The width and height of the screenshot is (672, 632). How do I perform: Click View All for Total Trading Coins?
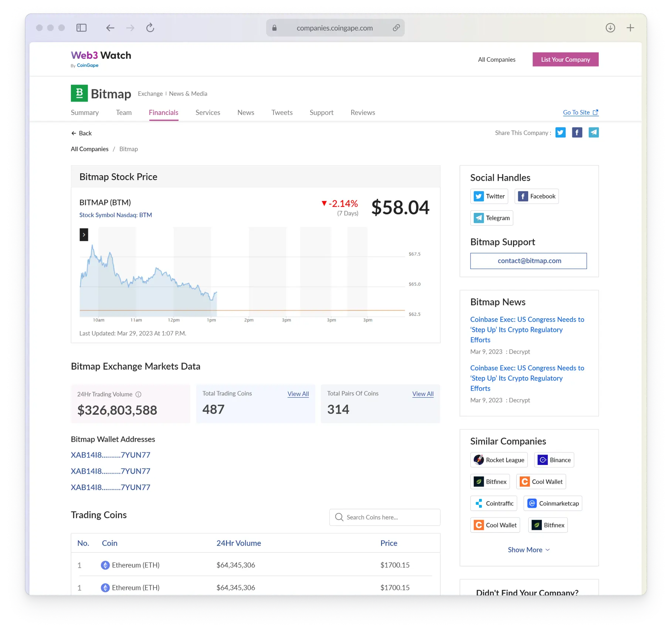tap(298, 394)
